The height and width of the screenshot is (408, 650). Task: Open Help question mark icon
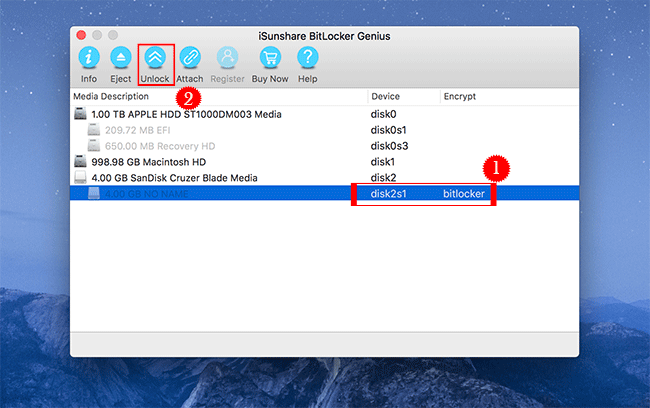308,57
